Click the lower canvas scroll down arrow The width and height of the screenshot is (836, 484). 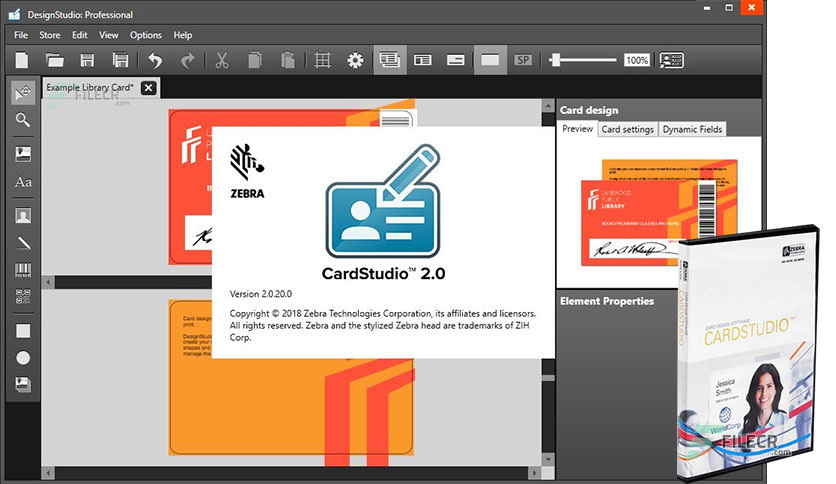548,459
